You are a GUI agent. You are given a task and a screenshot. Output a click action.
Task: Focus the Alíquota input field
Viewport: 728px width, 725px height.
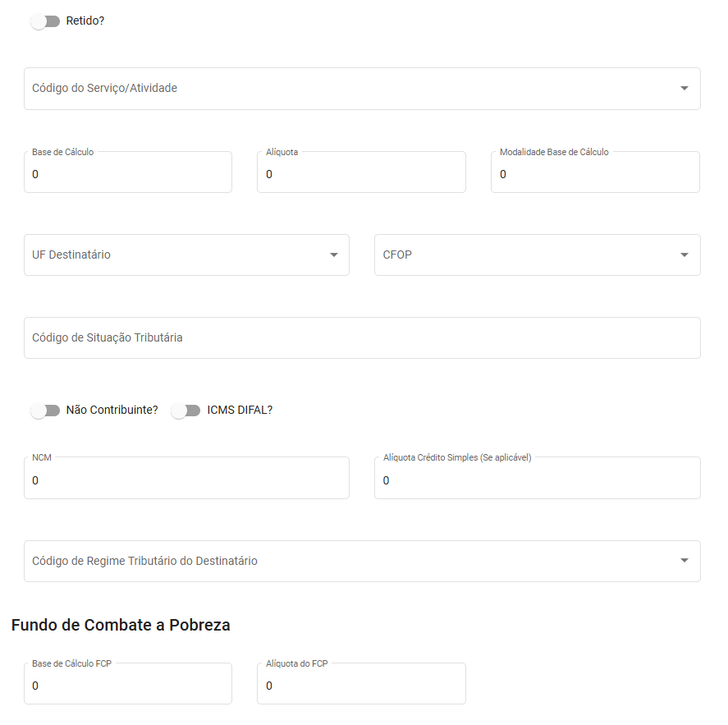click(x=361, y=174)
